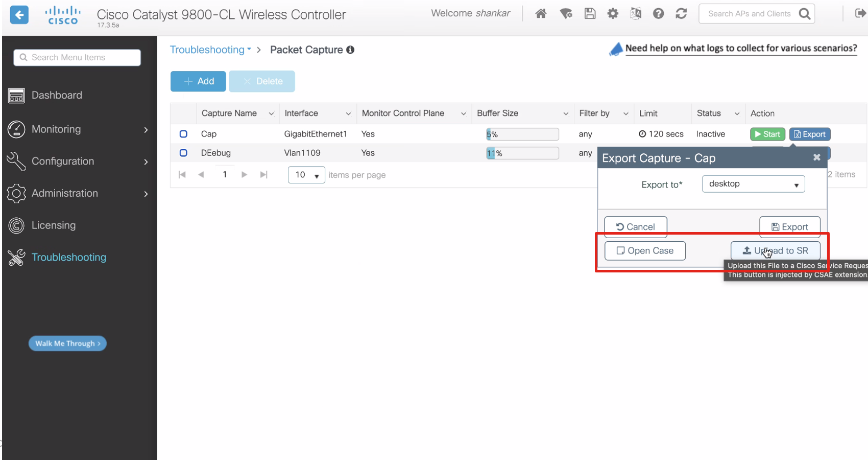
Task: Open Interface column filter dropdown
Action: point(348,114)
